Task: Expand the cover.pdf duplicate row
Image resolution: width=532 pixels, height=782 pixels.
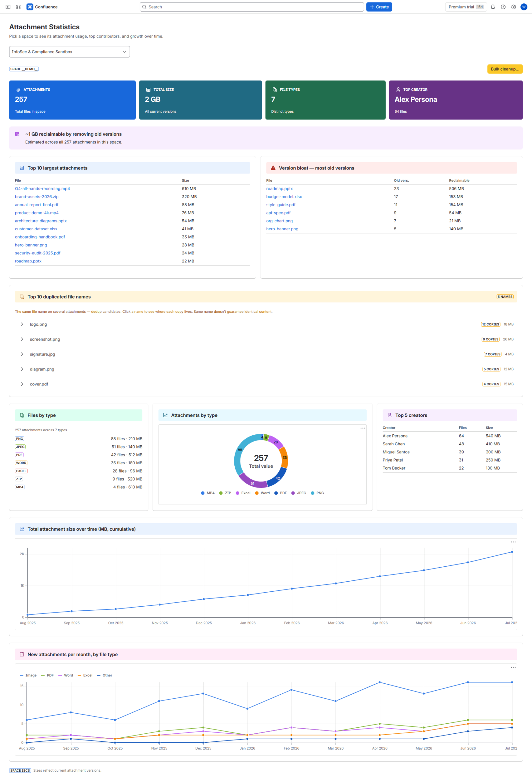Action: coord(266,384)
